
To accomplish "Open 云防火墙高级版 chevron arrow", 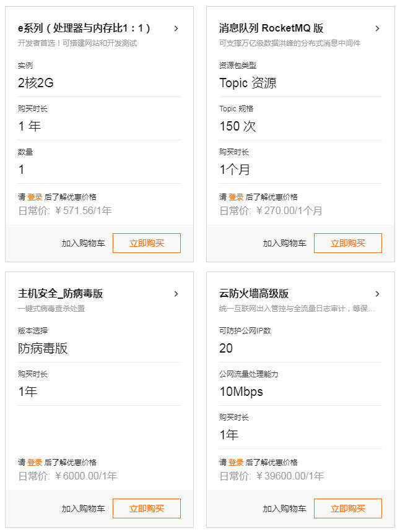I will point(377,294).
